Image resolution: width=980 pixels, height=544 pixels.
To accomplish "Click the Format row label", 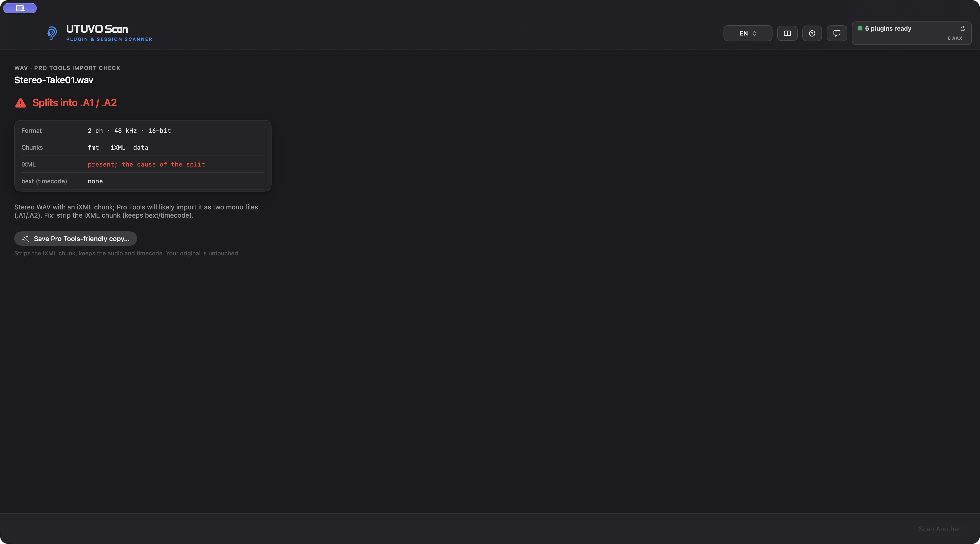I will (32, 131).
